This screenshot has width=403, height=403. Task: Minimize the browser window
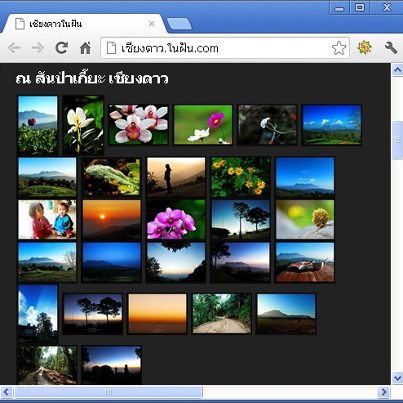pyautogui.click(x=339, y=8)
